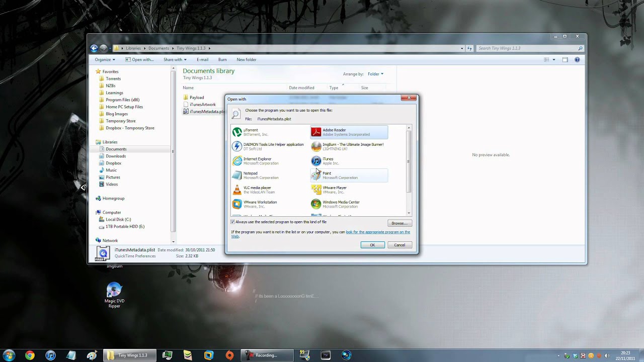Image resolution: width=644 pixels, height=362 pixels.
Task: Open the Arrange by Folder dropdown
Action: pos(375,74)
